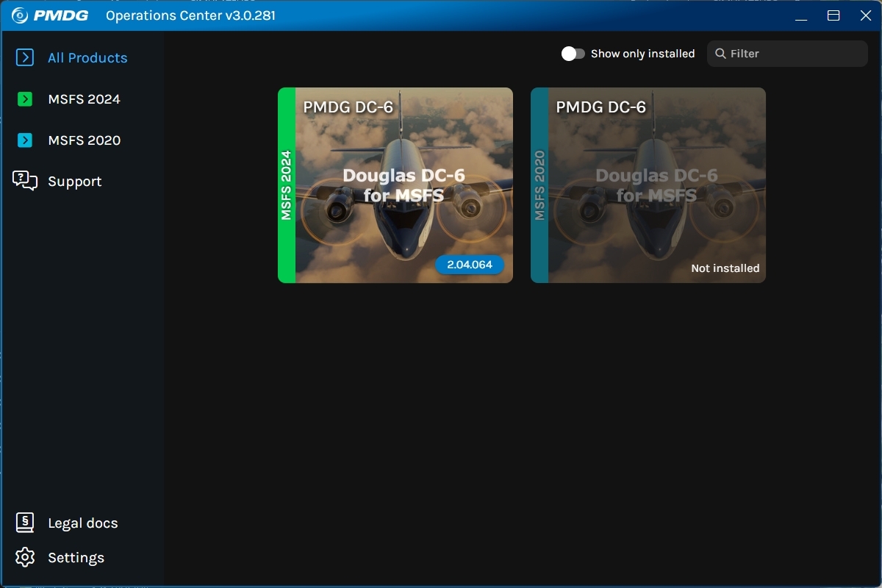Click the teal MSFS 2020 vertical strip
Image resolution: width=882 pixels, height=588 pixels.
(x=539, y=185)
